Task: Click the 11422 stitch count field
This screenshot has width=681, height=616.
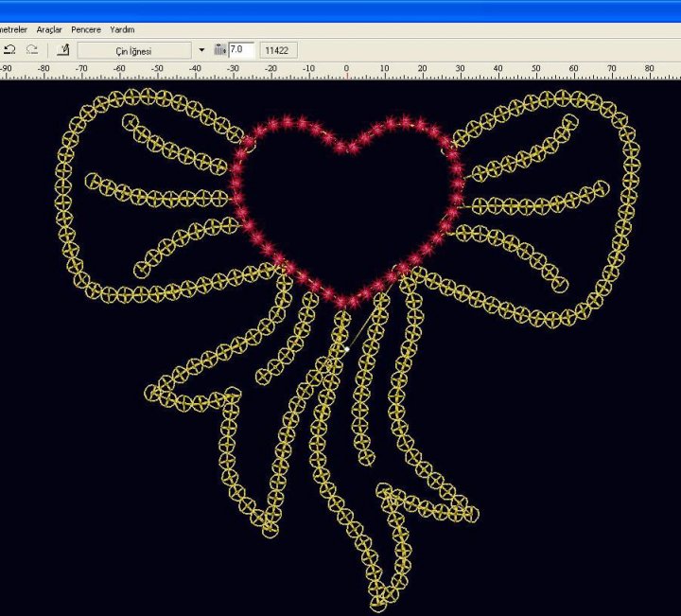Action: click(x=278, y=50)
